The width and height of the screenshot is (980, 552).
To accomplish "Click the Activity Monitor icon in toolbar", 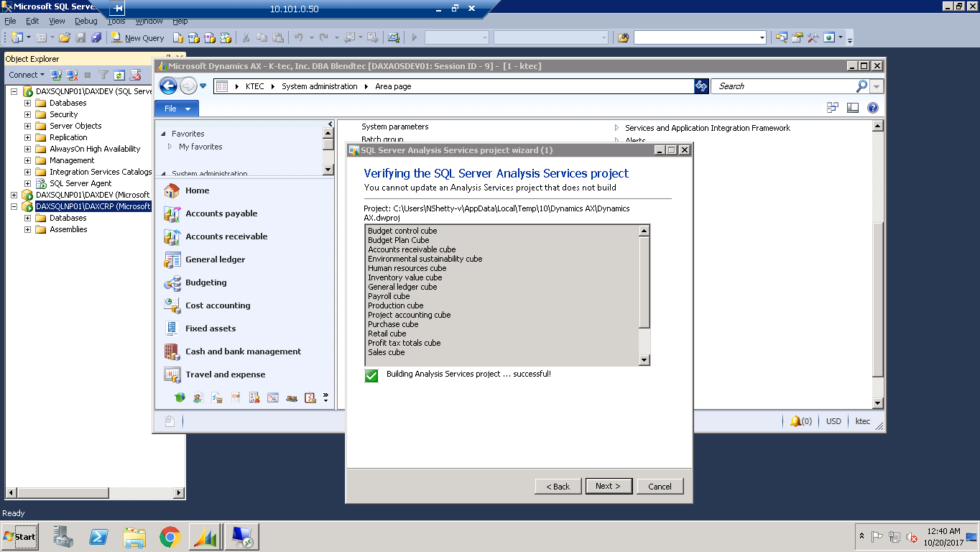I will coord(393,38).
